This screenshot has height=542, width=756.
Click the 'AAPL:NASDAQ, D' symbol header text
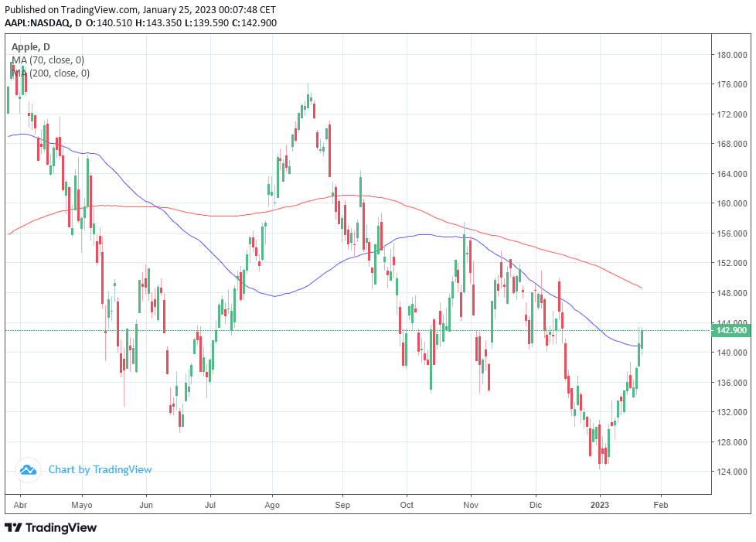(43, 22)
